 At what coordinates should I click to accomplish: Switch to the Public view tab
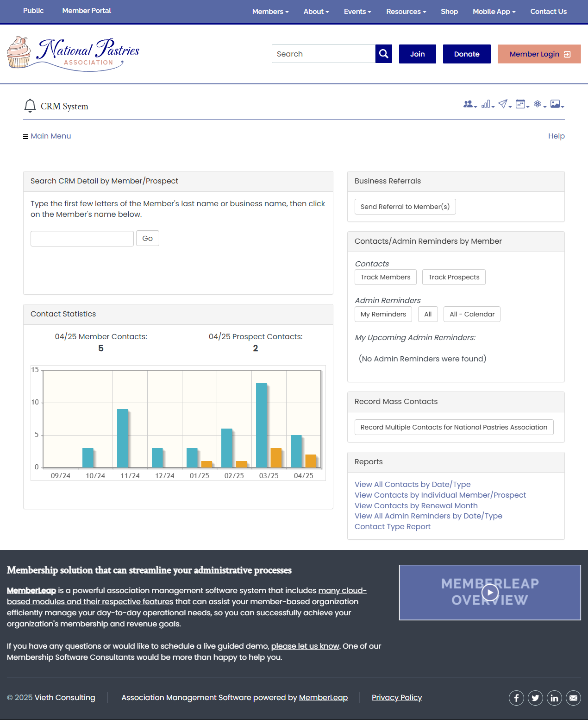tap(33, 11)
